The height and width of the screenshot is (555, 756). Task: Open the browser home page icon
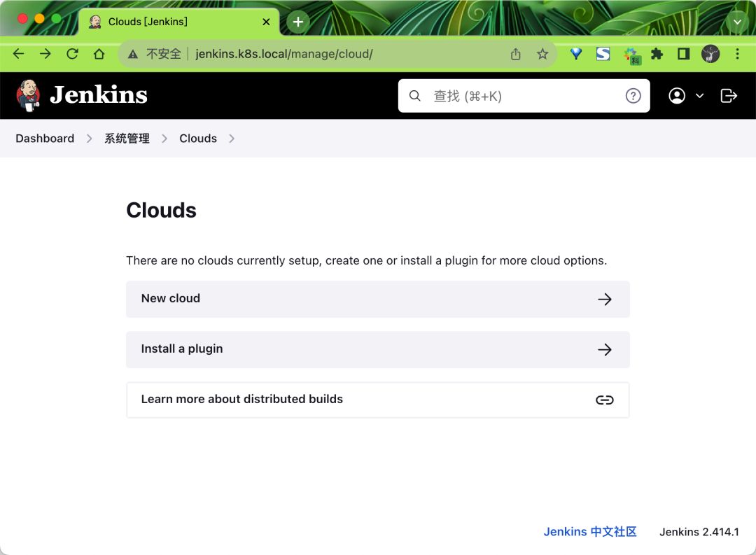click(x=99, y=54)
